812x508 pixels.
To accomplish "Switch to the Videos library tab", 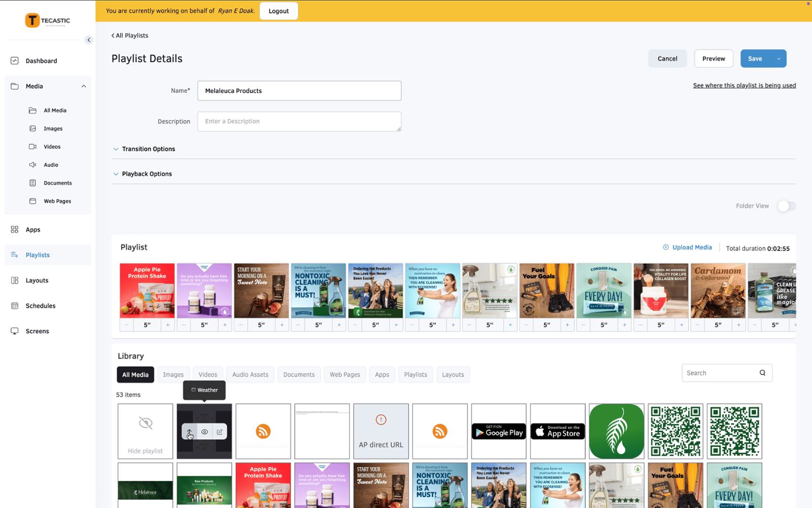I will (x=208, y=375).
